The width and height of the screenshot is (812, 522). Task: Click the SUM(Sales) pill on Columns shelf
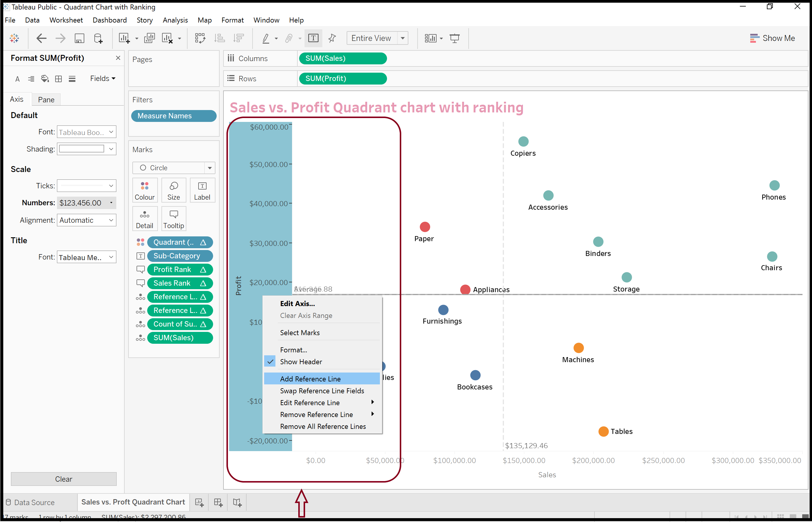tap(342, 58)
